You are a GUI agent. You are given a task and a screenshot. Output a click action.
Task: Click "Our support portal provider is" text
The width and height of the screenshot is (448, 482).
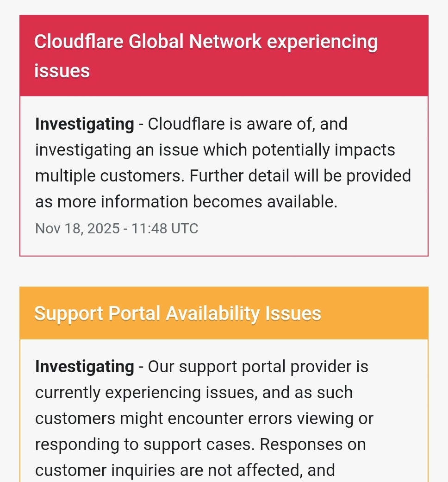click(258, 367)
